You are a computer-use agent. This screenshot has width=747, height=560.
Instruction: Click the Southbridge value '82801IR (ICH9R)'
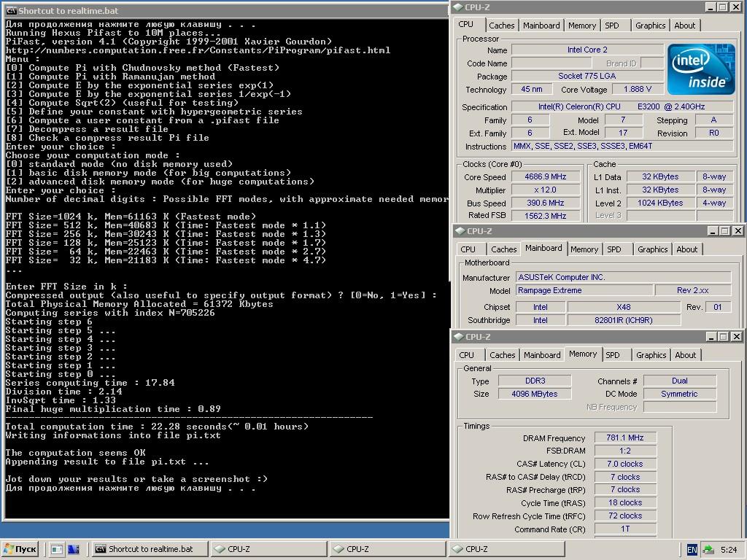623,320
